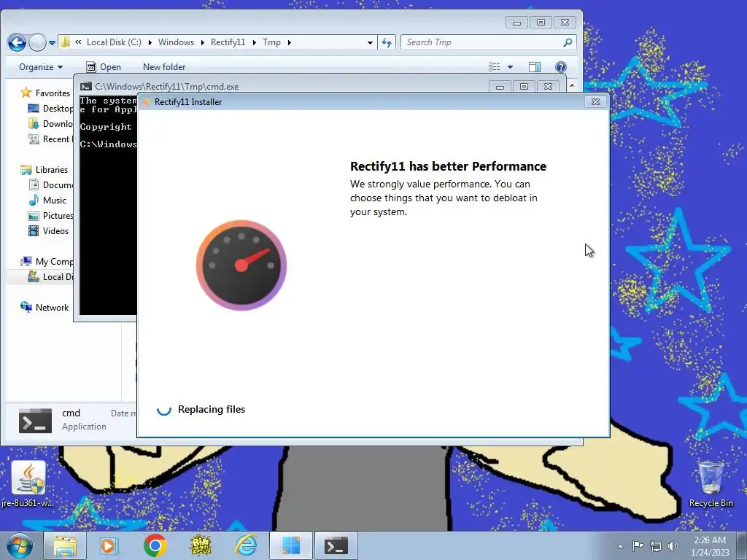This screenshot has width=747, height=560.
Task: Expand the arrow after Local Disk (C:)
Action: (x=150, y=42)
